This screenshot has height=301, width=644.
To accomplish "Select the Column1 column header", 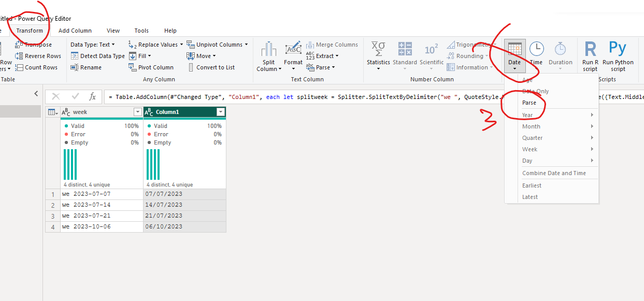I will point(184,112).
